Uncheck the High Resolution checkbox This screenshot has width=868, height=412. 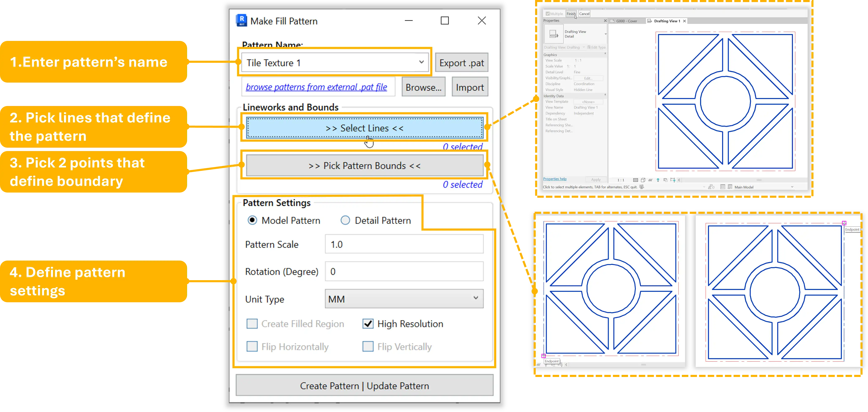368,324
